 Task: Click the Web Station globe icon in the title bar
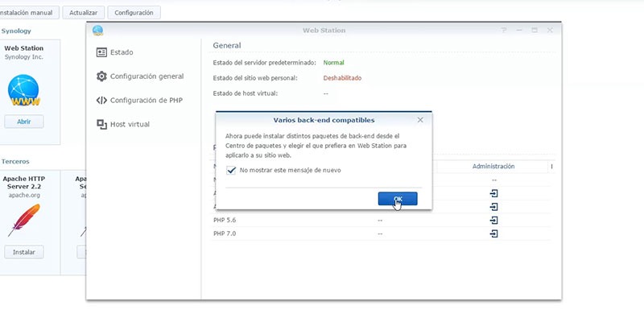pyautogui.click(x=97, y=31)
